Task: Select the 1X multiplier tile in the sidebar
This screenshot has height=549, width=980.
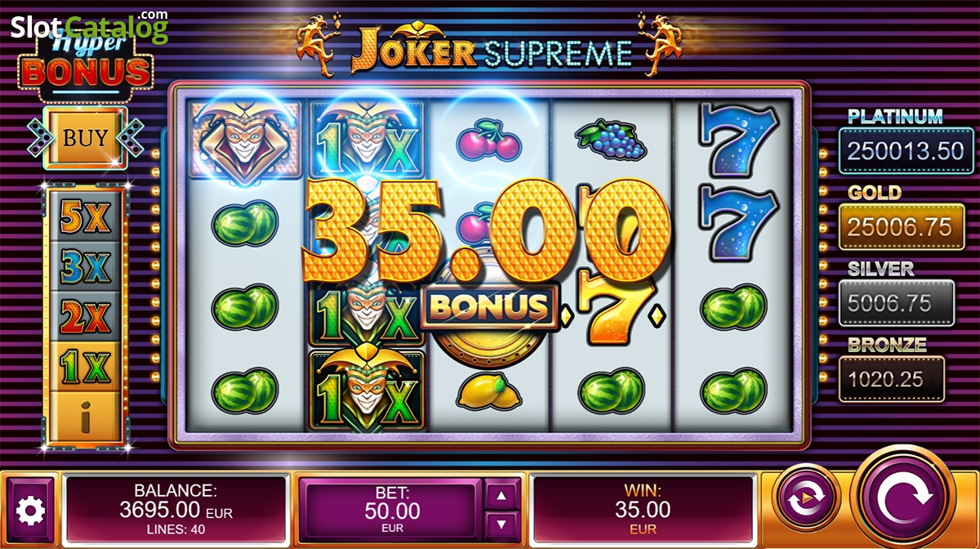Action: tap(86, 368)
